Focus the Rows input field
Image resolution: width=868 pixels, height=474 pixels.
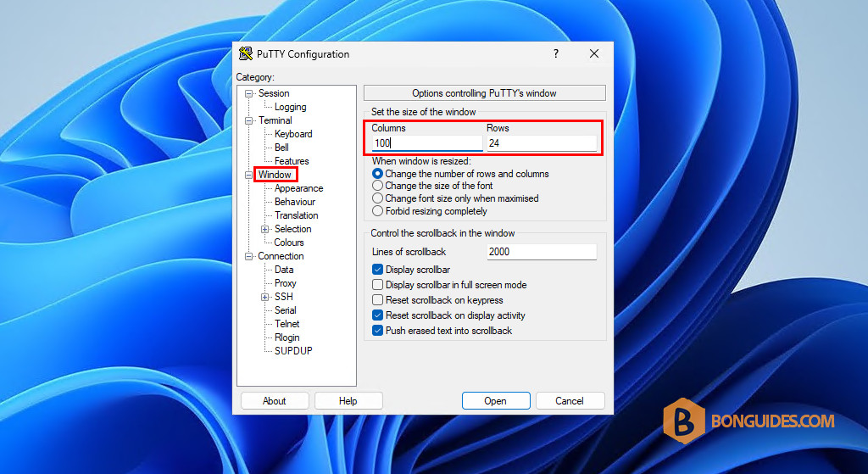click(x=542, y=142)
